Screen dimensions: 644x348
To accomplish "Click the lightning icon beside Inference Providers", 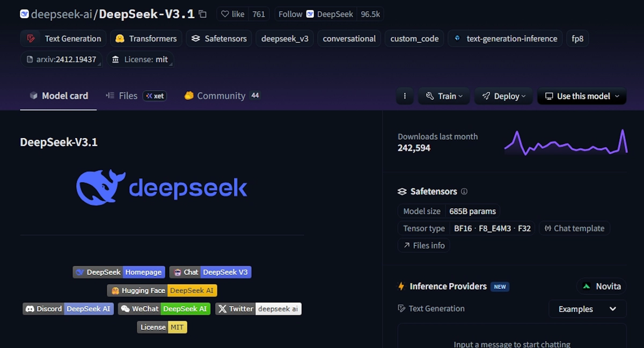I will [x=401, y=286].
